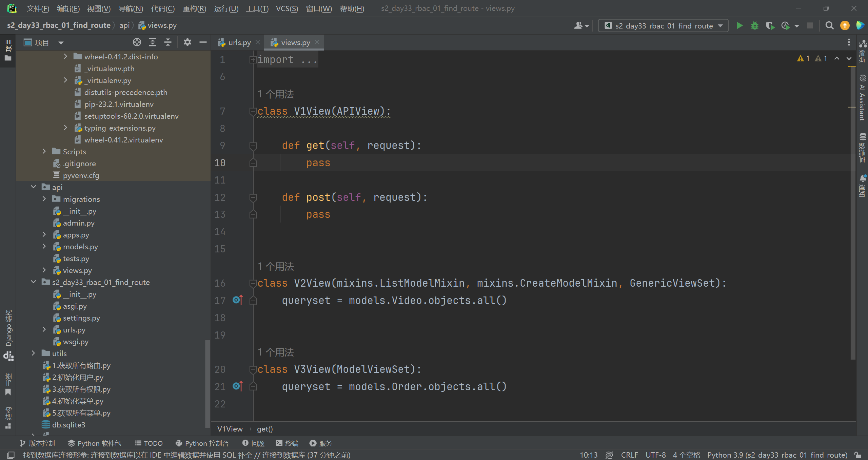Expand wheel-0.41.2.dist-info folder
This screenshot has width=868, height=460.
click(66, 56)
